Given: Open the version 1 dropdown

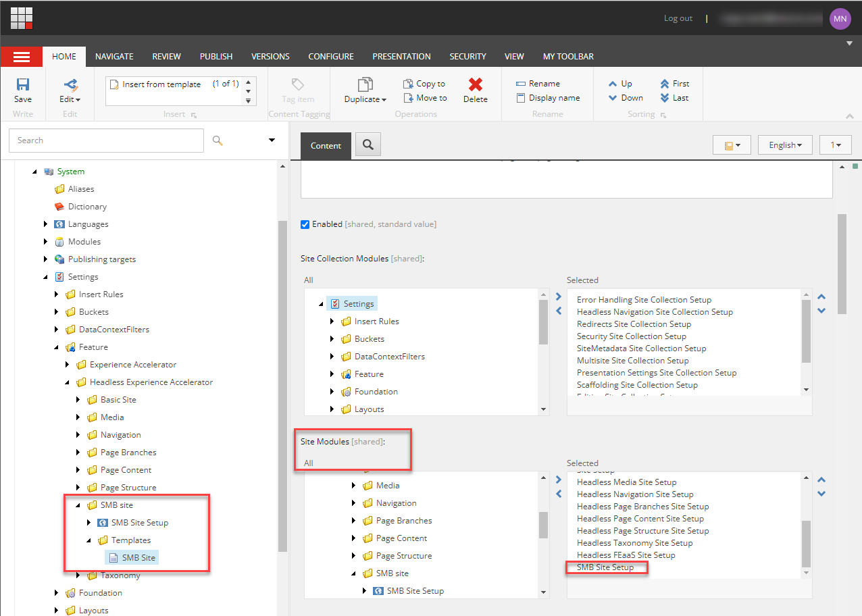Looking at the screenshot, I should pos(836,145).
